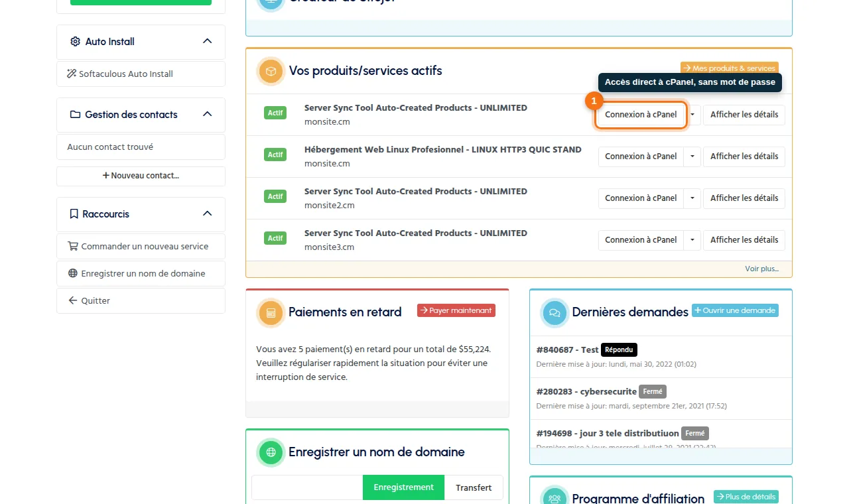This screenshot has width=849, height=504.
Task: Click the shopping cart icon
Action: tap(73, 246)
